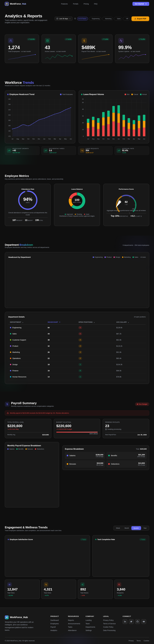
Task: Open the Features nav item
Action: tap(64, 4)
